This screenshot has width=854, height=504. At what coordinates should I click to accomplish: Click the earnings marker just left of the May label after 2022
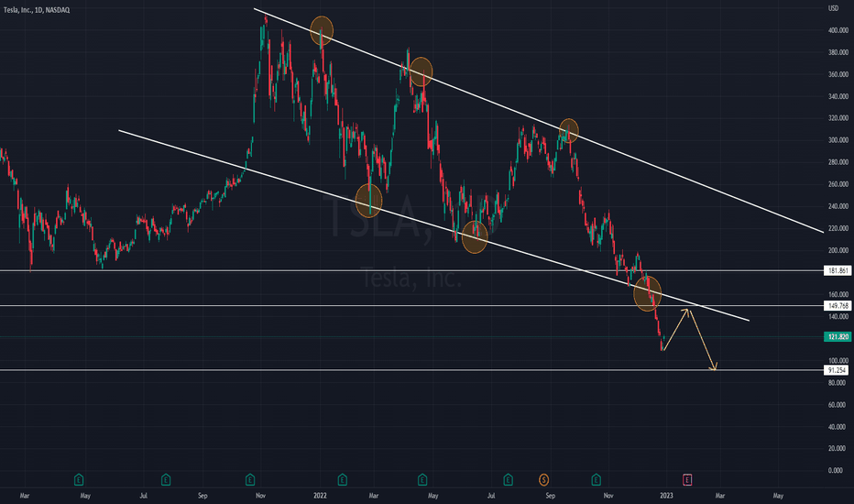422,479
